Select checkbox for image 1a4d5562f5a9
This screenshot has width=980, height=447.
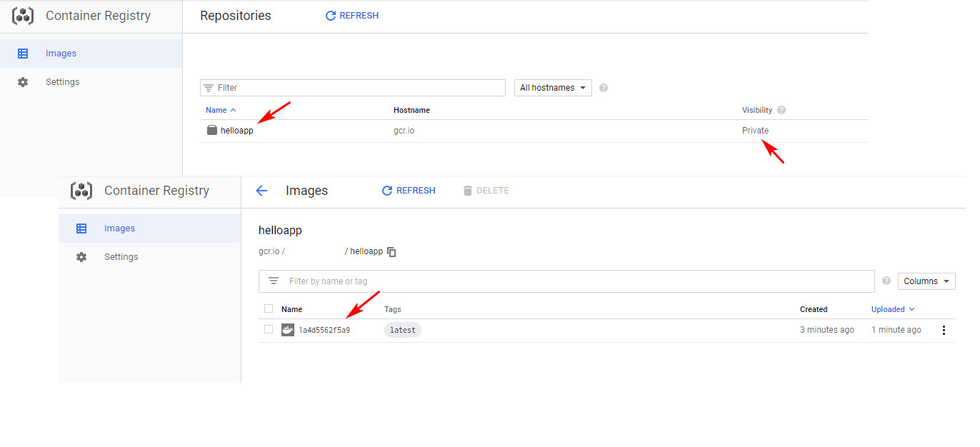click(269, 329)
